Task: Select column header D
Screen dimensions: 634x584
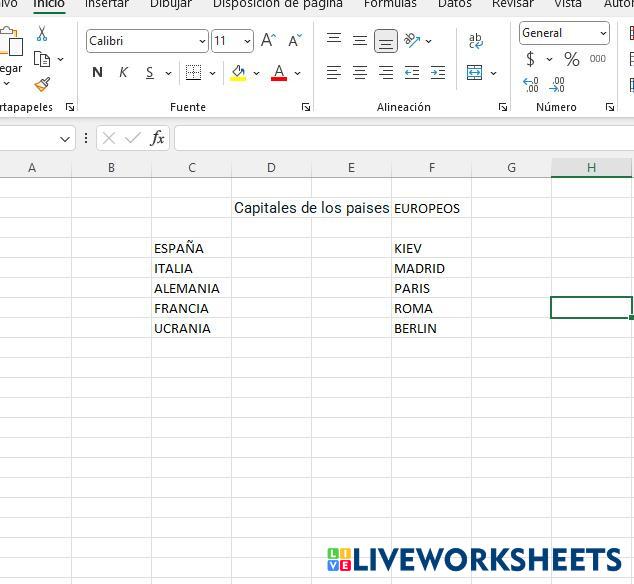Action: [x=271, y=167]
